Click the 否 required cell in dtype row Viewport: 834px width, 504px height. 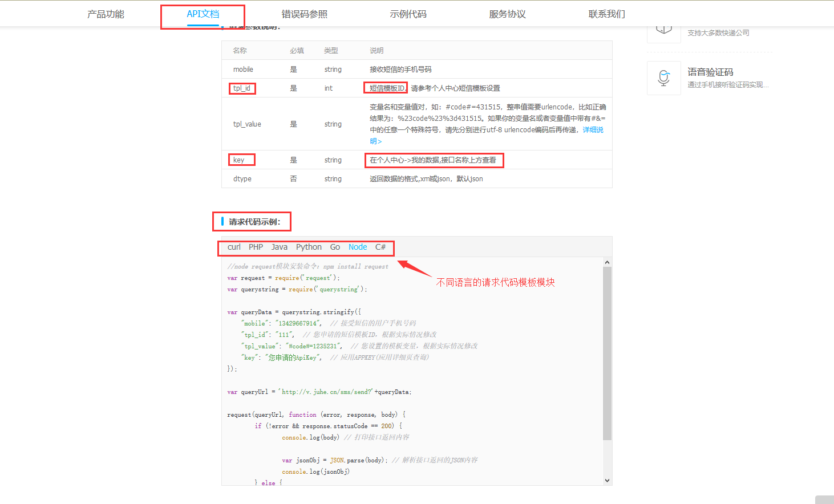coord(293,178)
